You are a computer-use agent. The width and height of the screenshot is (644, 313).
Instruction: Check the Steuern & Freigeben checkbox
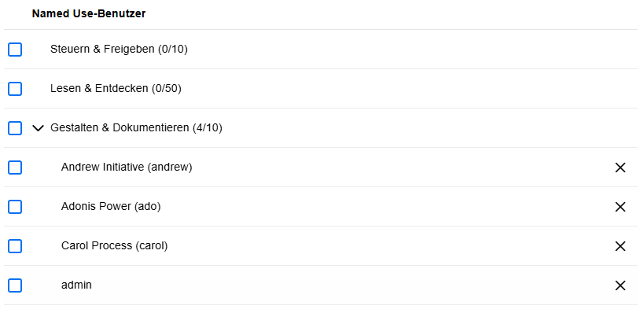(15, 50)
